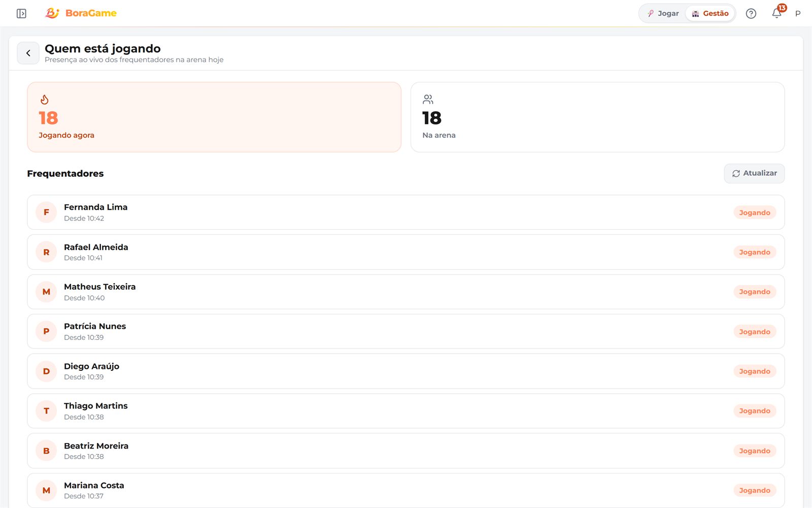Open Rafael Almeida's name entry

pyautogui.click(x=96, y=247)
